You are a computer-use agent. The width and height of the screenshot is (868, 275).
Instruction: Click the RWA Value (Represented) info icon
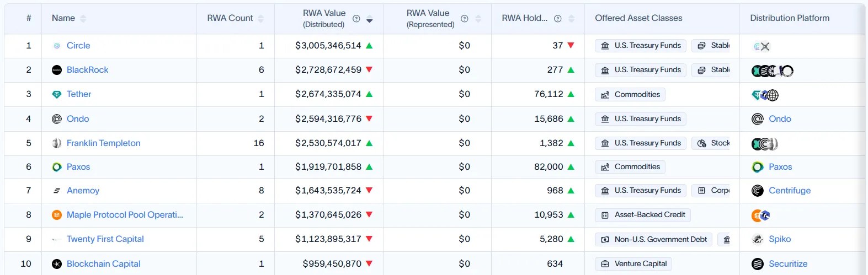pos(465,19)
